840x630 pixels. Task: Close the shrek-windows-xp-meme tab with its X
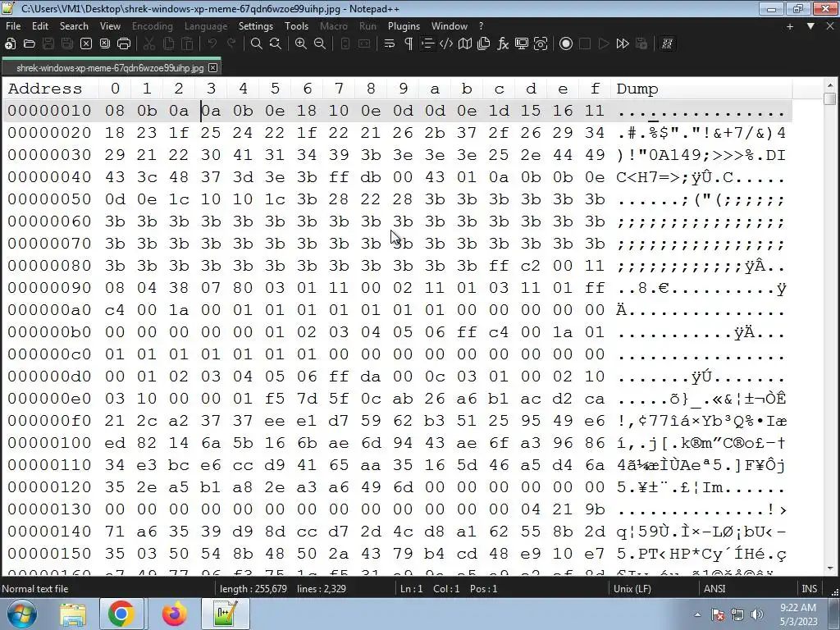click(x=212, y=68)
